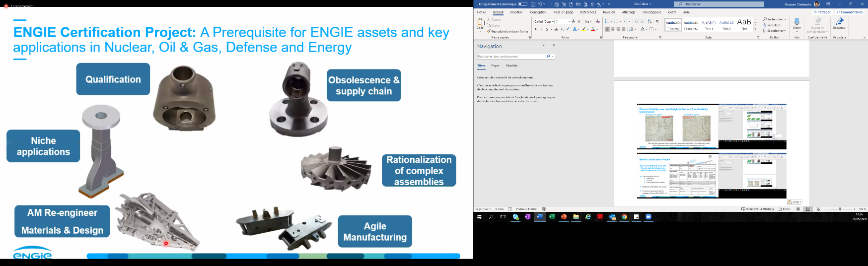Apply the red font color

coord(593,29)
